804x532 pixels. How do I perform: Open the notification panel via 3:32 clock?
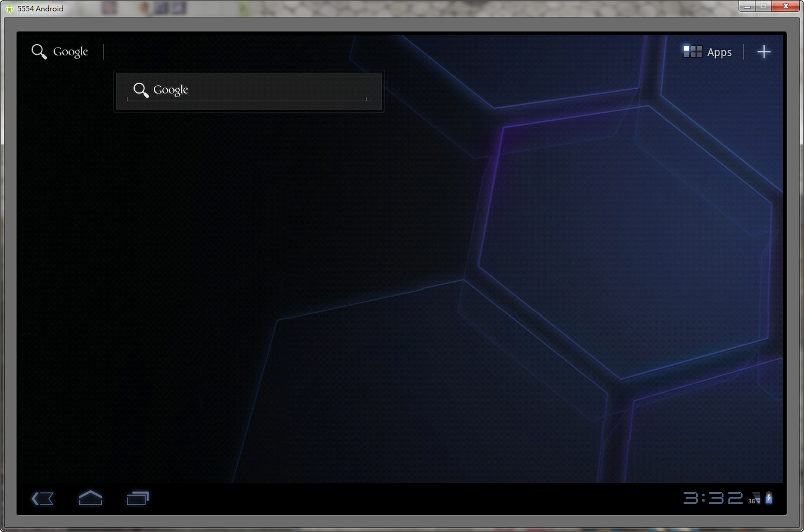(x=713, y=498)
